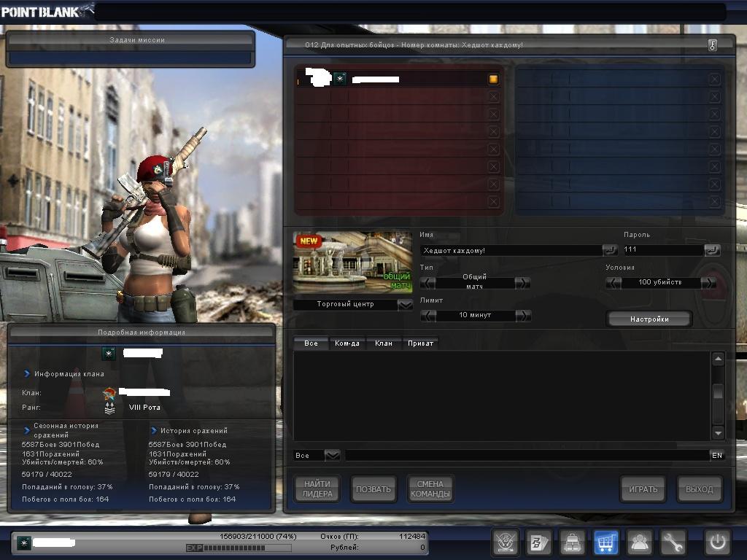Switch to the Клан chat tab
747x560 pixels.
(383, 343)
